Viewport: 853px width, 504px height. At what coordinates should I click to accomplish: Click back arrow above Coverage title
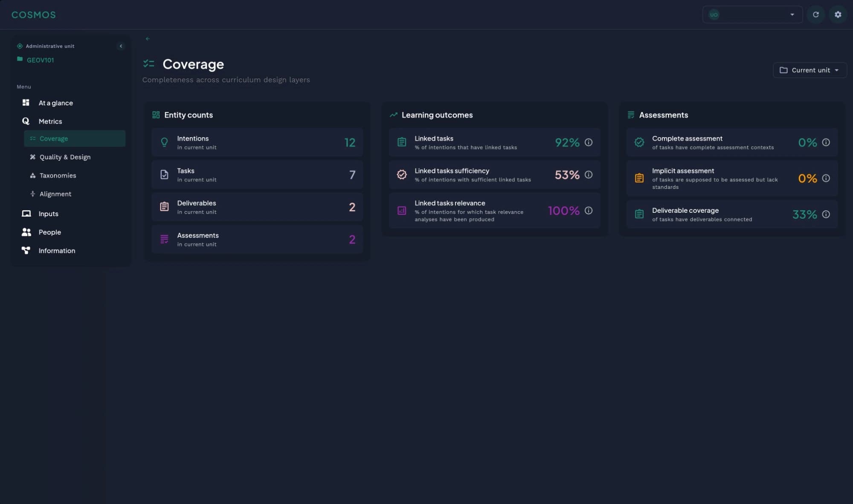tap(148, 39)
